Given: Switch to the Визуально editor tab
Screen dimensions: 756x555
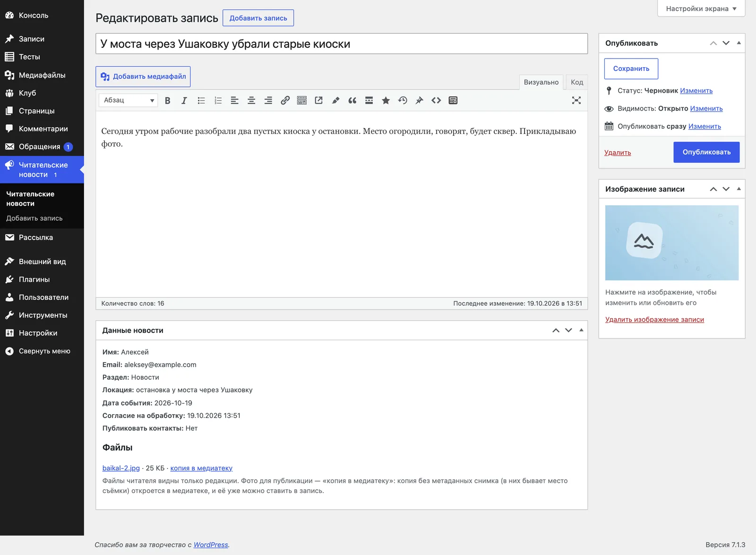Looking at the screenshot, I should pyautogui.click(x=541, y=82).
